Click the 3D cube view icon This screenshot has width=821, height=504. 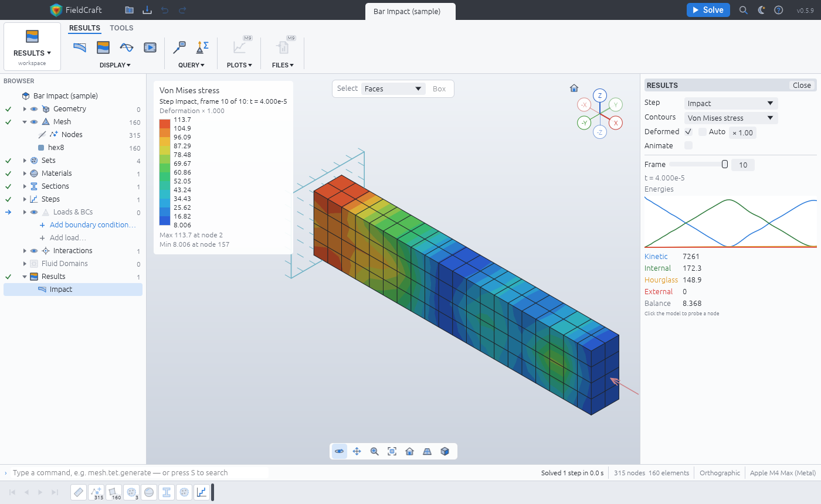pyautogui.click(x=445, y=451)
